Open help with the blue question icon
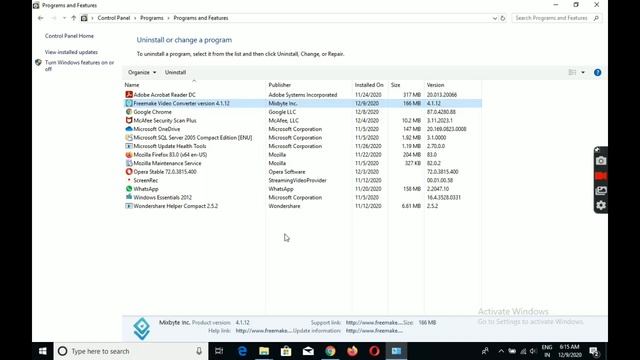Screen dimensions: 640x360 point(598,73)
